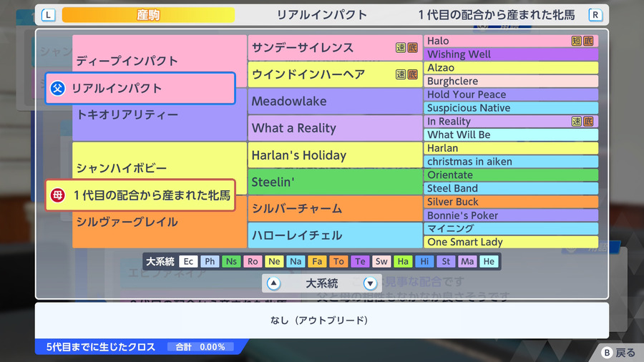
Task: Select the シルバーチャーム pedigree cell
Action: coord(335,208)
